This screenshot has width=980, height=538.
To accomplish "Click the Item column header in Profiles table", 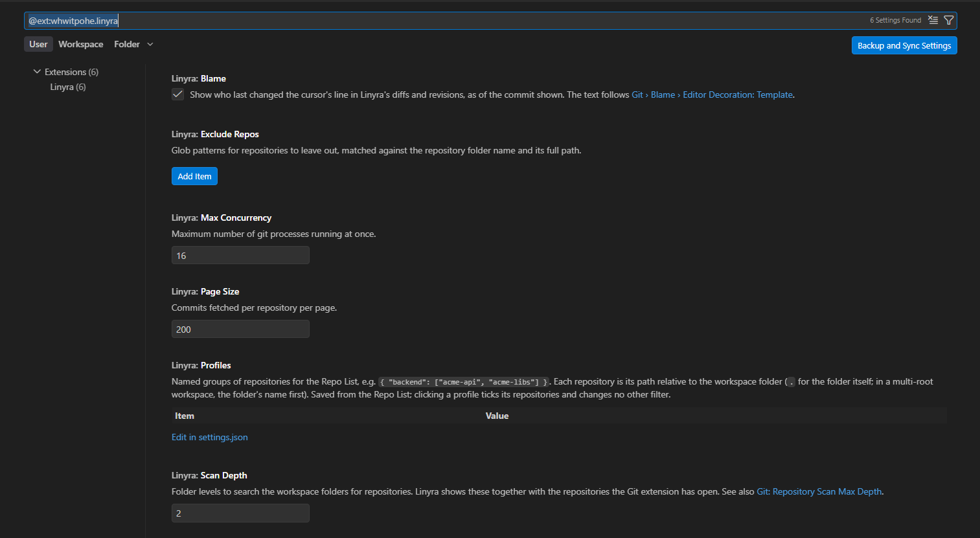I will tap(185, 416).
